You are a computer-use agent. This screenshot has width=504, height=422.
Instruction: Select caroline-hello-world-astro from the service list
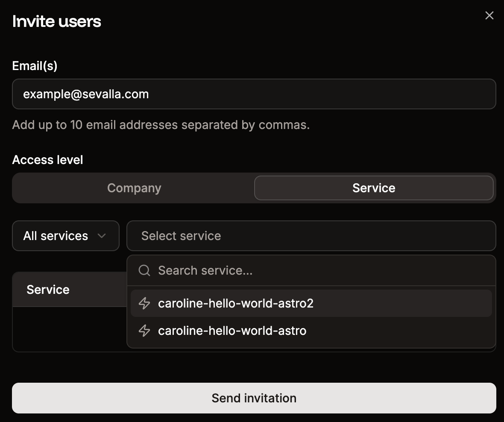coord(232,331)
